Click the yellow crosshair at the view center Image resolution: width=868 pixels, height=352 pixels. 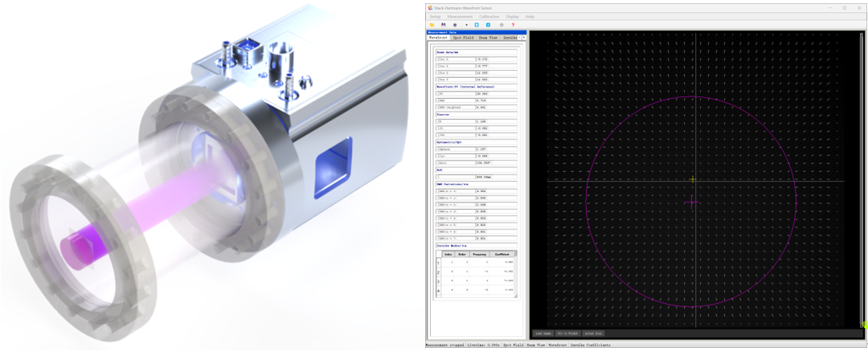(693, 180)
